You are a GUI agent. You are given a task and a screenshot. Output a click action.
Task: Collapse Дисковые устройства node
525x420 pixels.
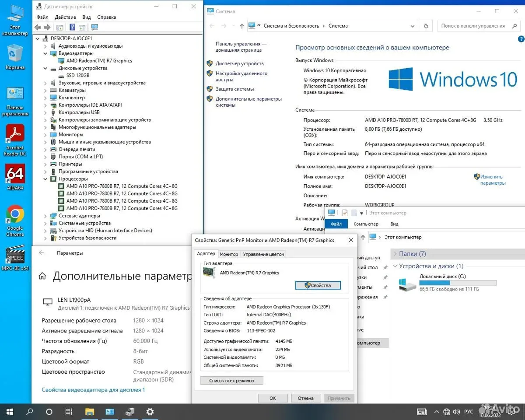point(45,68)
